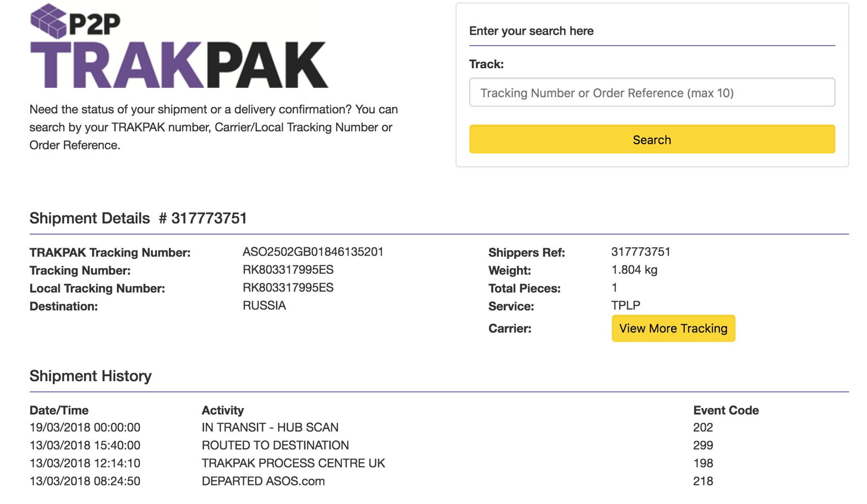Open View More Tracking carrier button
Viewport: 867px width, 504px height.
[673, 329]
